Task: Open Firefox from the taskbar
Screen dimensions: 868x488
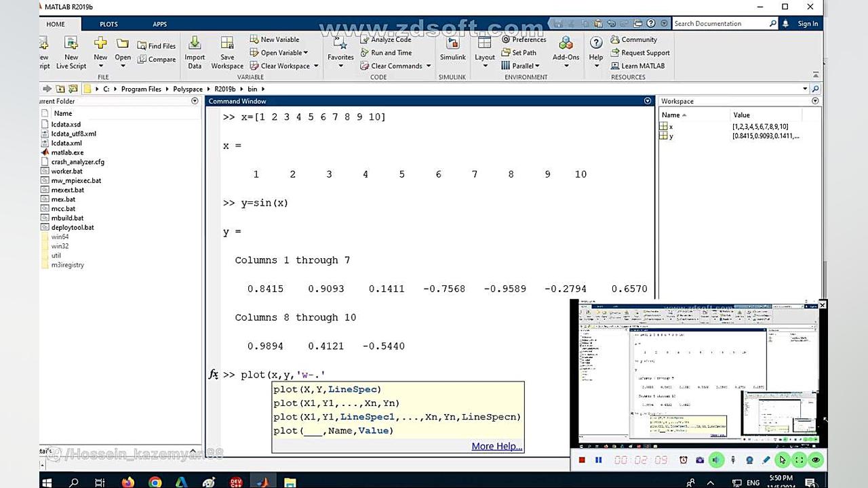Action: (x=128, y=483)
